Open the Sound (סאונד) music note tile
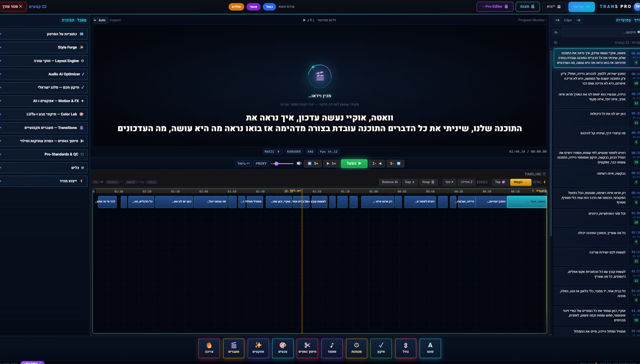The width and height of the screenshot is (640, 364). click(x=332, y=348)
